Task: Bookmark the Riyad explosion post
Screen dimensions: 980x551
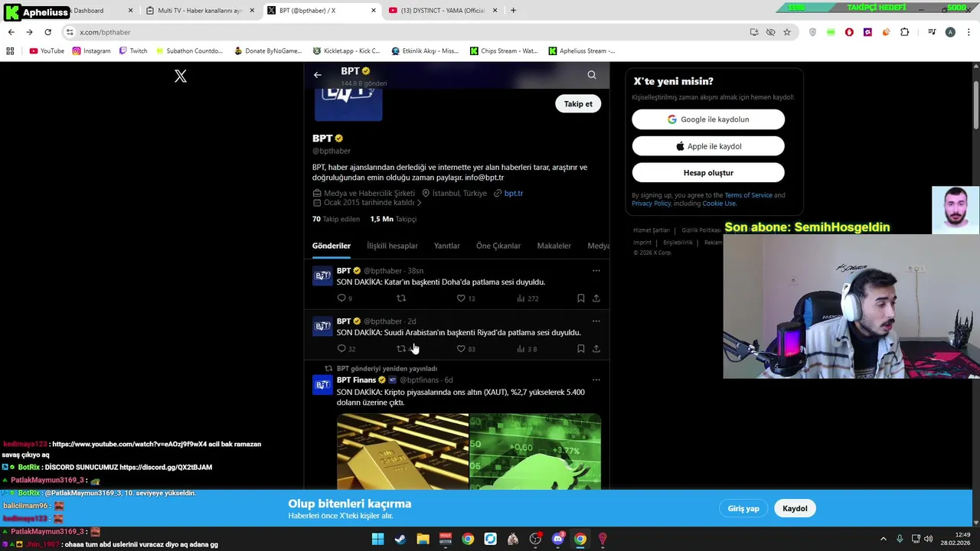Action: pos(581,349)
